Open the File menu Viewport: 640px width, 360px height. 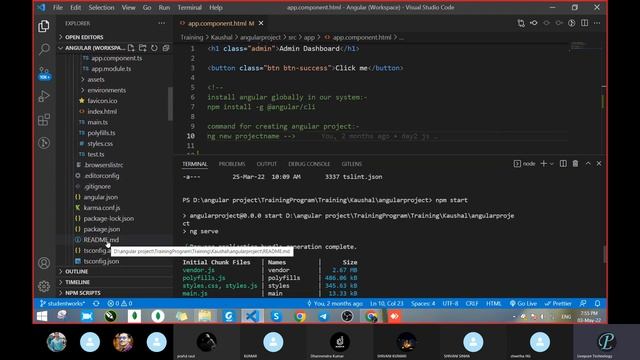(x=58, y=7)
